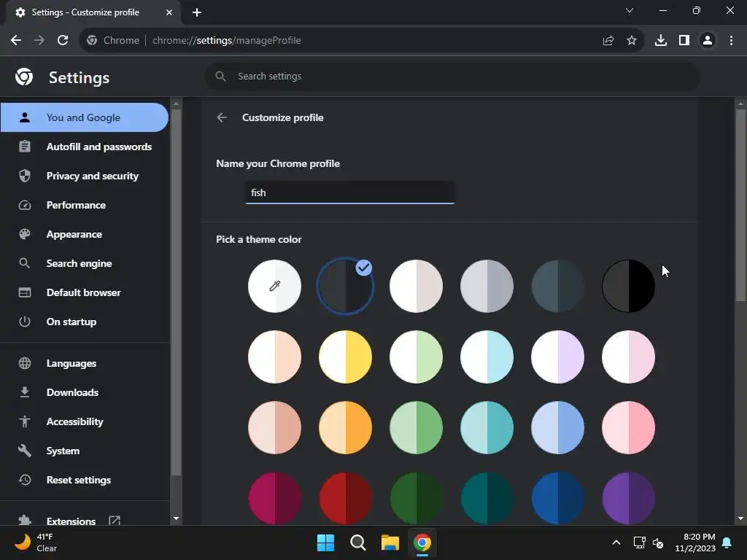Select the white and lavender swatch
The image size is (747, 560).
pos(557,357)
